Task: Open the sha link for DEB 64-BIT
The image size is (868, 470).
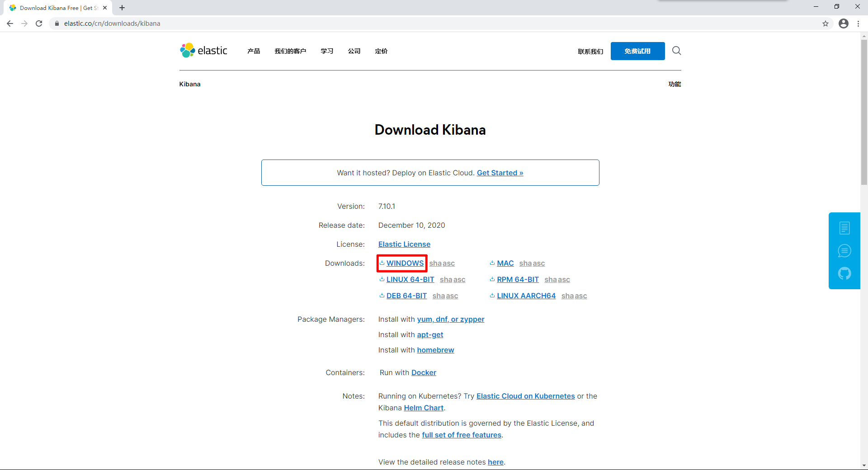Action: [x=439, y=296]
